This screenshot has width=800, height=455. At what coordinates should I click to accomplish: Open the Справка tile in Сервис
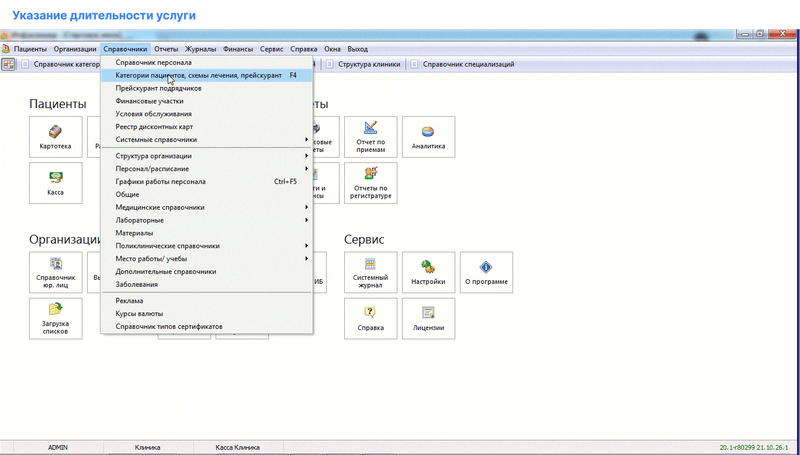tap(371, 319)
